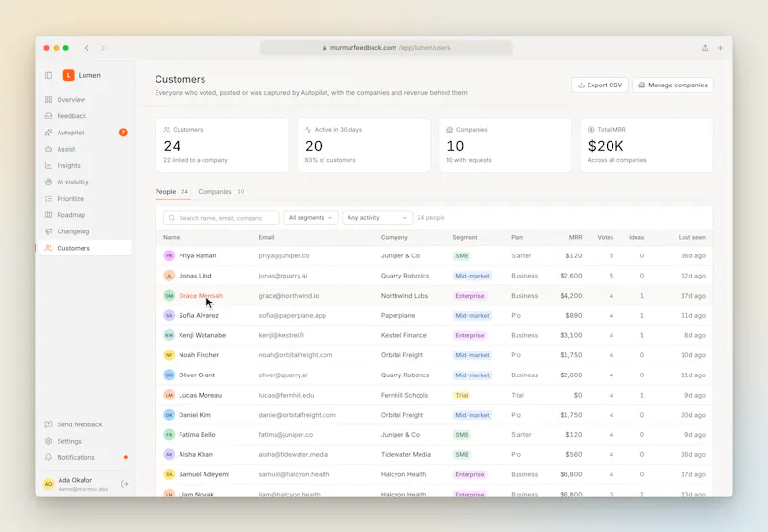The image size is (768, 532).
Task: Go back with the browser back arrow
Action: (x=86, y=48)
